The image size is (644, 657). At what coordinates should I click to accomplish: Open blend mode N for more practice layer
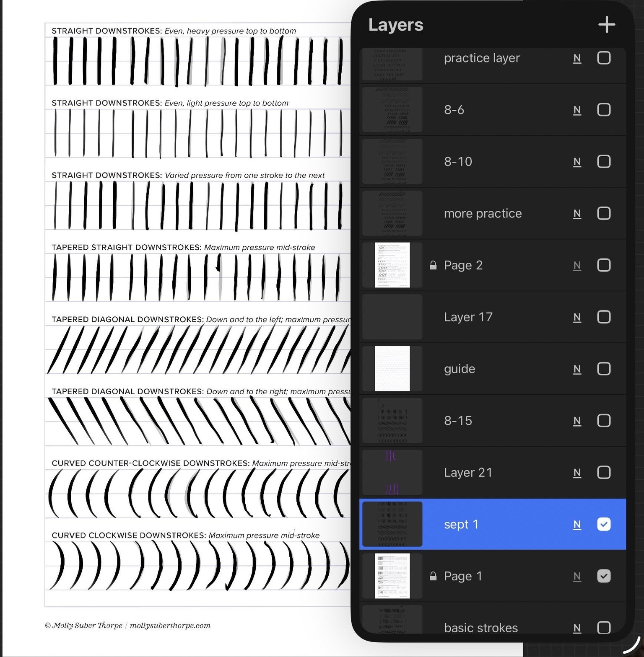577,214
